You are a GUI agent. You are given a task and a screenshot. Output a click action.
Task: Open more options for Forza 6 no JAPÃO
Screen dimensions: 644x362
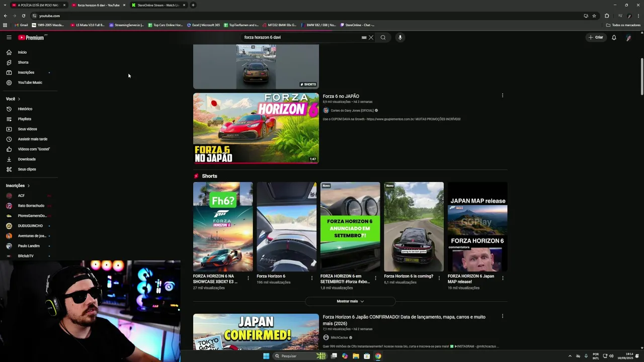[x=502, y=96]
